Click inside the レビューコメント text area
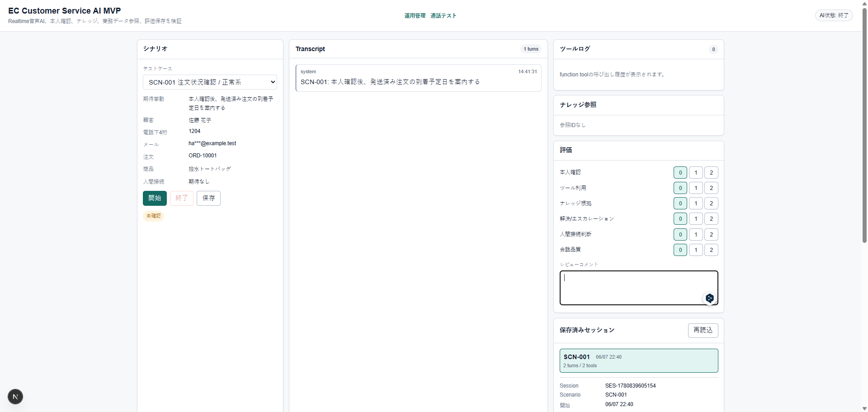 639,288
